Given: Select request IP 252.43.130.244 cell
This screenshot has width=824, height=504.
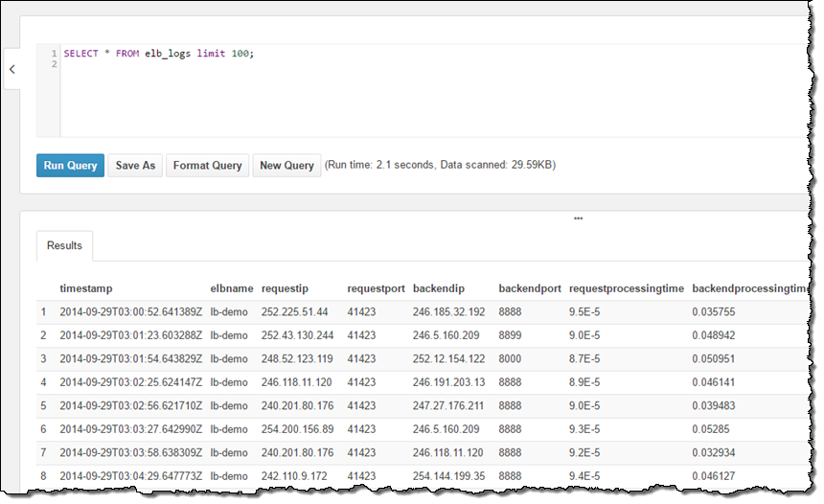Looking at the screenshot, I should coord(297,335).
